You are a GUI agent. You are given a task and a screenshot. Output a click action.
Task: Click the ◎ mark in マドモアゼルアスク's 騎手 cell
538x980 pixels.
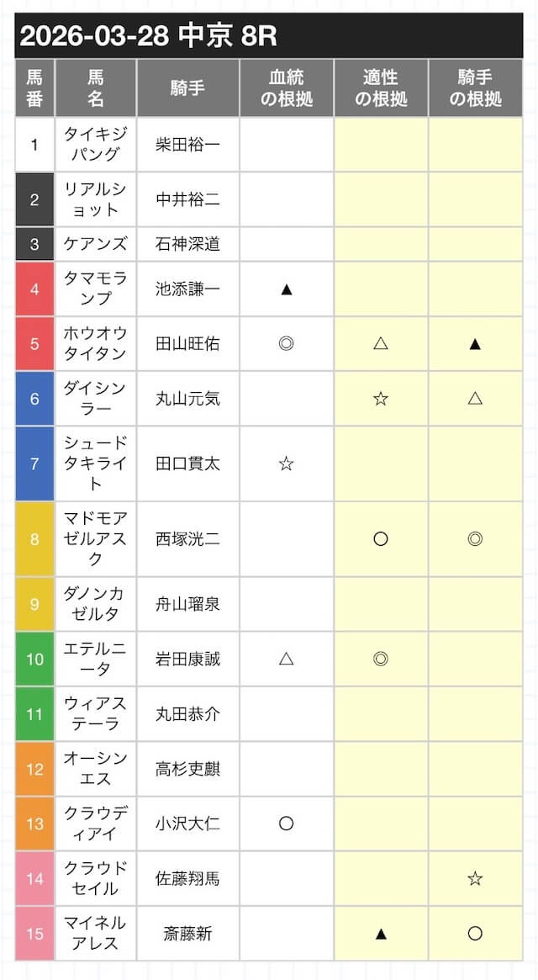click(x=475, y=539)
